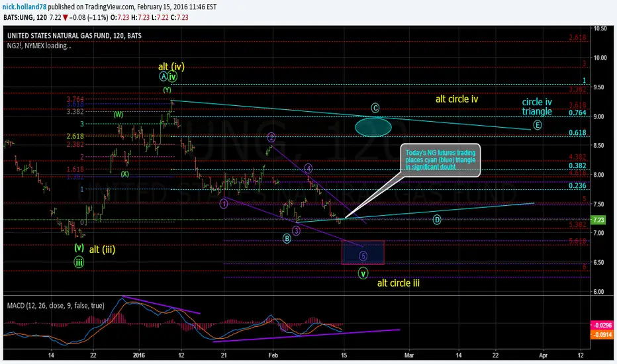
Task: Click the green (X) wave label
Action: click(x=124, y=173)
